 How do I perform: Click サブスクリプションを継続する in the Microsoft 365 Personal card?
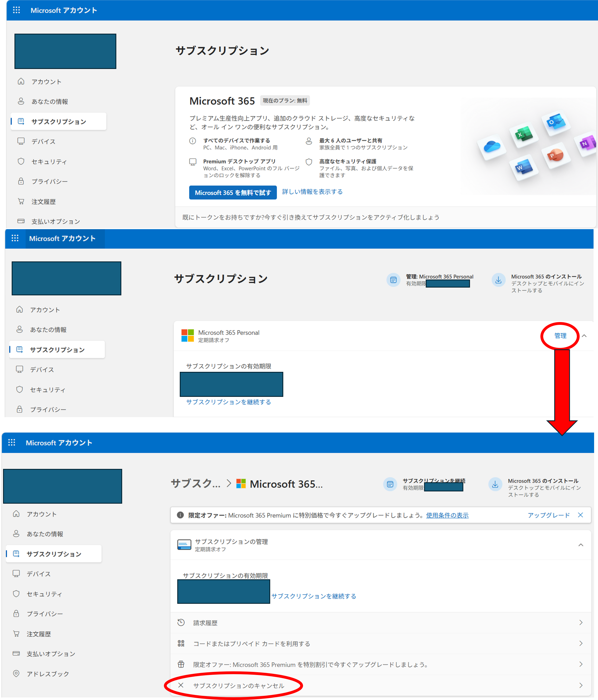[228, 402]
